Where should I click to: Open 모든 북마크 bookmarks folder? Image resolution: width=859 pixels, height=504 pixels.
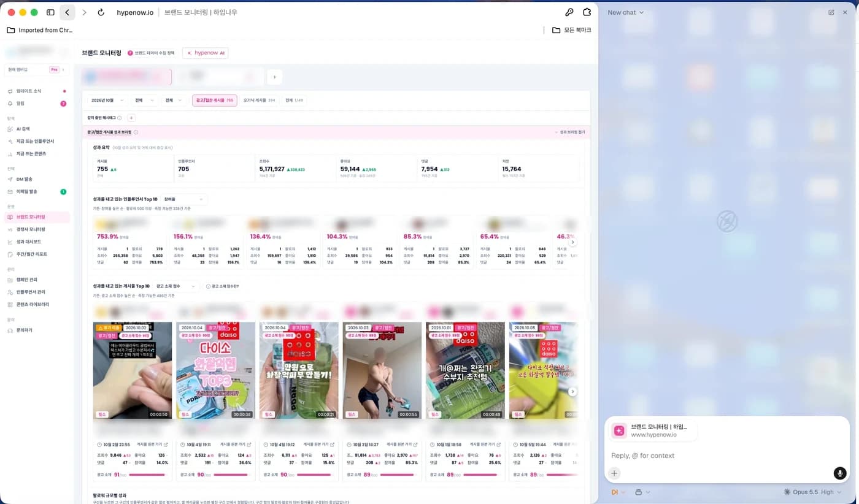[571, 30]
